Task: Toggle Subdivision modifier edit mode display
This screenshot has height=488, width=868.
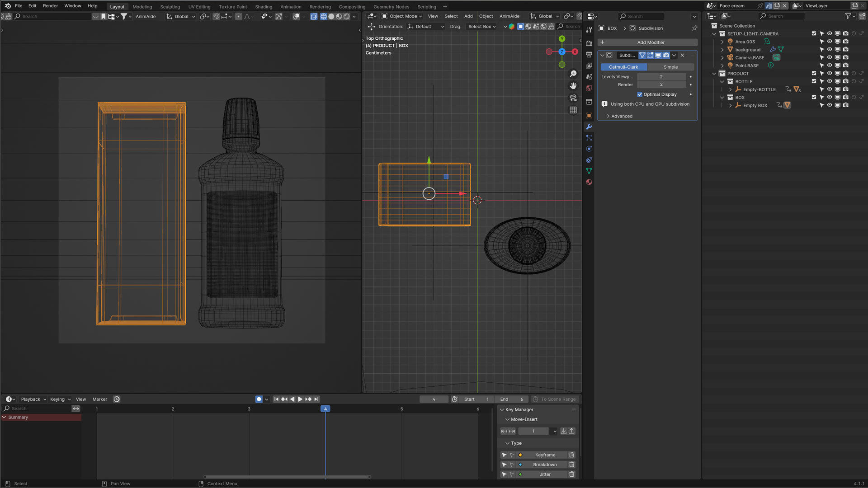Action: tap(650, 55)
